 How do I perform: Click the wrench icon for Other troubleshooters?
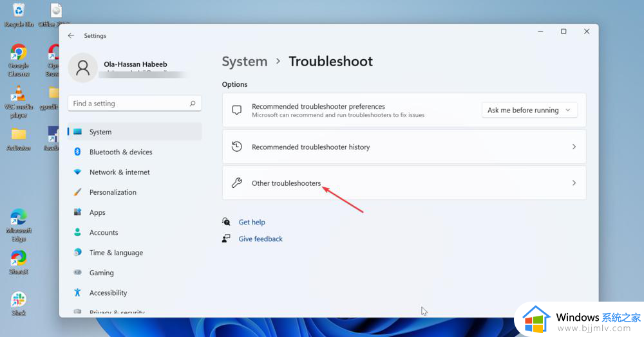(236, 183)
